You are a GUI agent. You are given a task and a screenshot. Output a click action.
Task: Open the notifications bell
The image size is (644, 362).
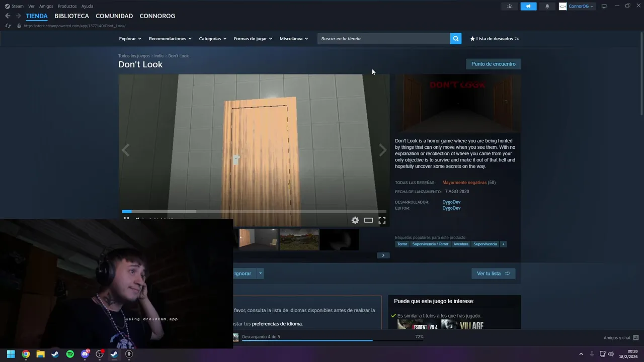(x=547, y=6)
